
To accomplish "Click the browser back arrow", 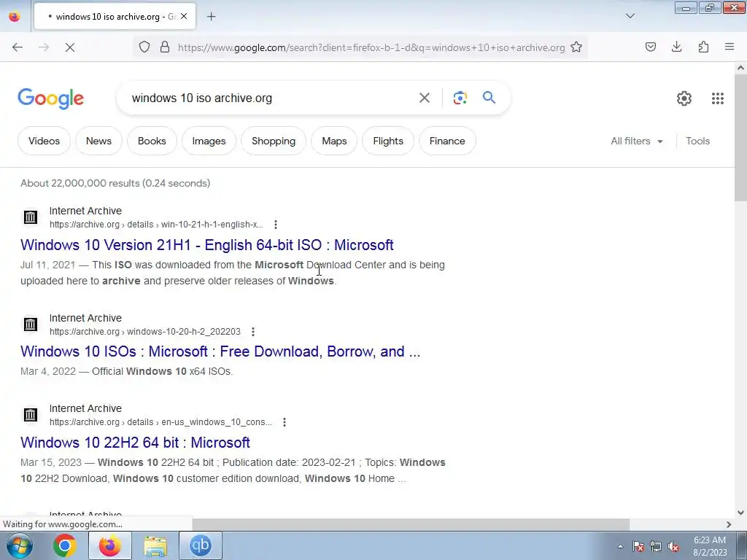I will pyautogui.click(x=18, y=47).
